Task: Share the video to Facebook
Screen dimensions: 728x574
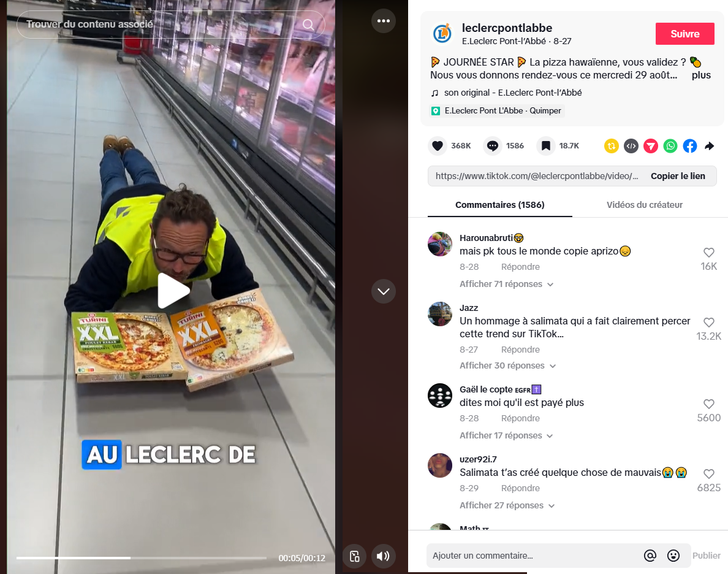Action: point(690,146)
